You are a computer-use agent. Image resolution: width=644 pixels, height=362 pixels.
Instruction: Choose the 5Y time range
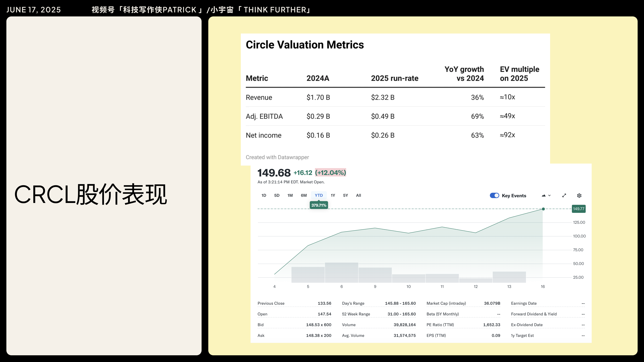tap(345, 195)
